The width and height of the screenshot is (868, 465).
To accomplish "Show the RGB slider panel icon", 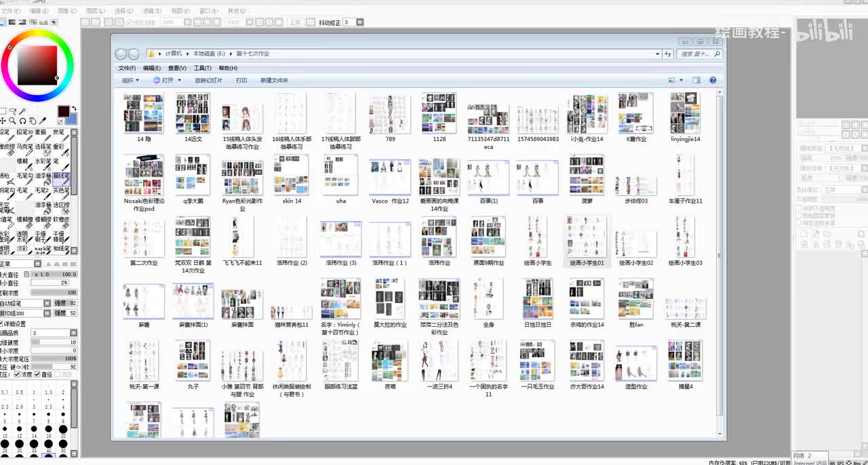I will click(x=12, y=22).
